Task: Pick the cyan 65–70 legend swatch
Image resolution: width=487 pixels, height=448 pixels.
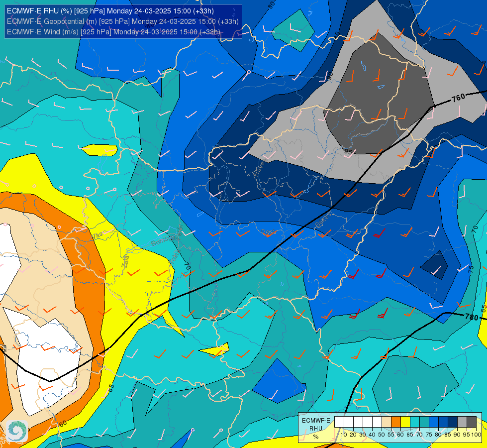Action: (x=415, y=422)
